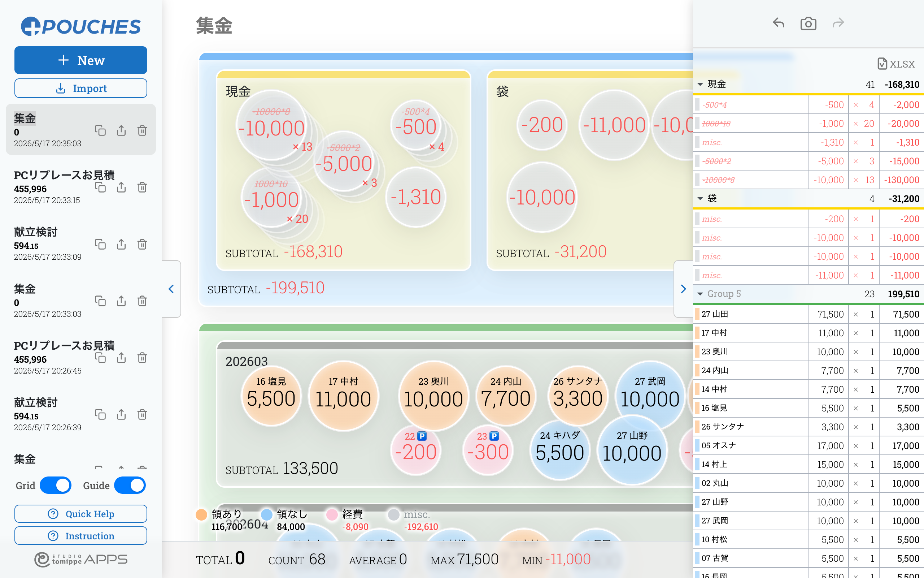This screenshot has height=578, width=924.
Task: Duplicate PCリプレースお見積 20:26:45 entry
Action: [100, 357]
